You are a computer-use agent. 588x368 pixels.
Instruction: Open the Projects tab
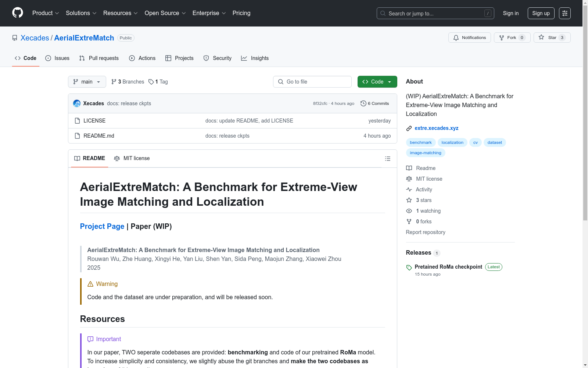[x=179, y=58]
